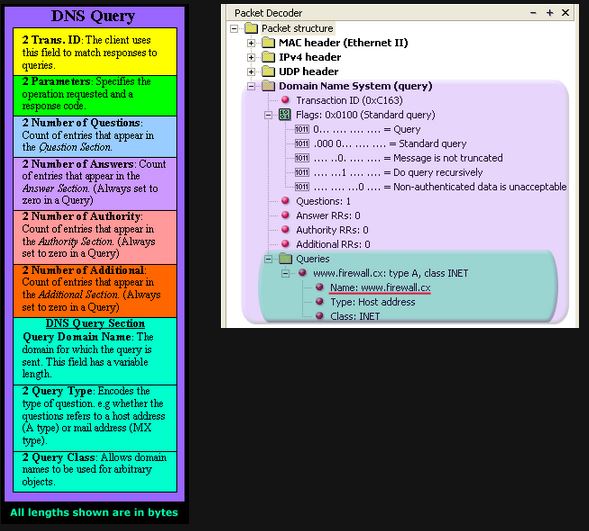Click the blue 'Number of Questions' box
This screenshot has width=589, height=531.
(95, 137)
